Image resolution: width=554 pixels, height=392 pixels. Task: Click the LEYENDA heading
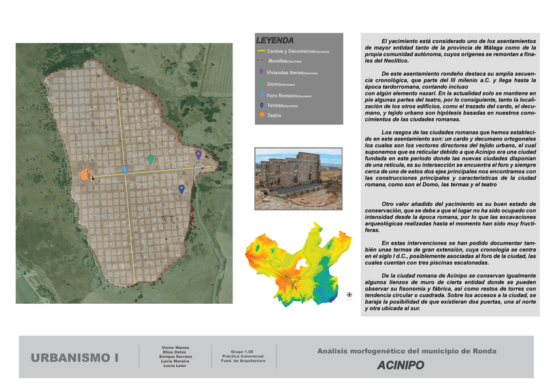[x=274, y=41]
